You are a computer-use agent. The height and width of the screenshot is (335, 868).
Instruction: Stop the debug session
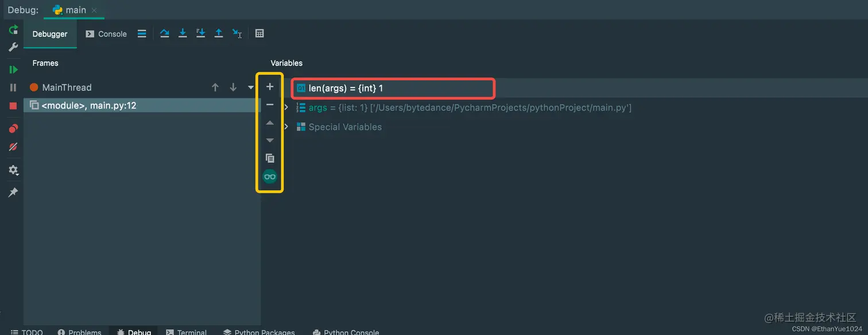pyautogui.click(x=13, y=106)
